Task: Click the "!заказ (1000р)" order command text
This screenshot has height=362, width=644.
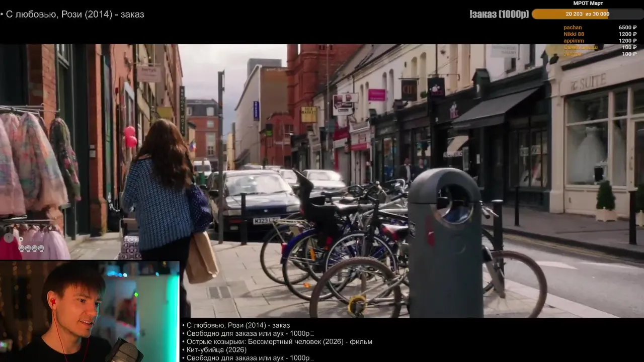Action: (x=499, y=14)
